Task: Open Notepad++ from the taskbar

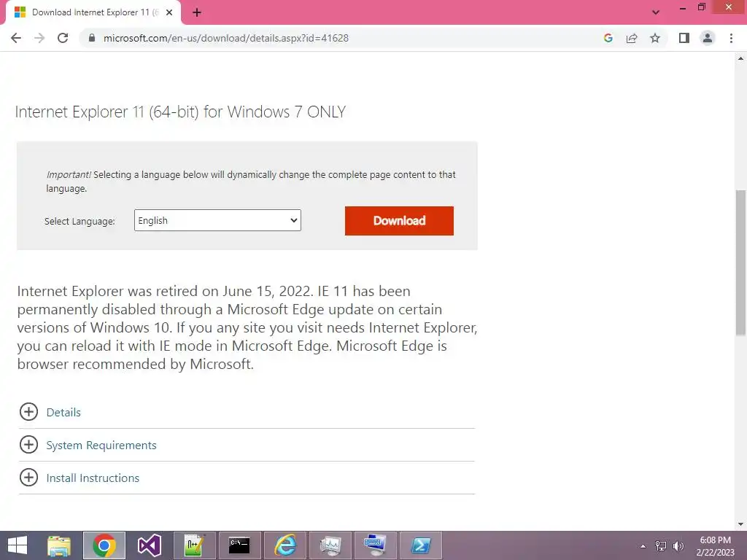Action: coord(194,545)
